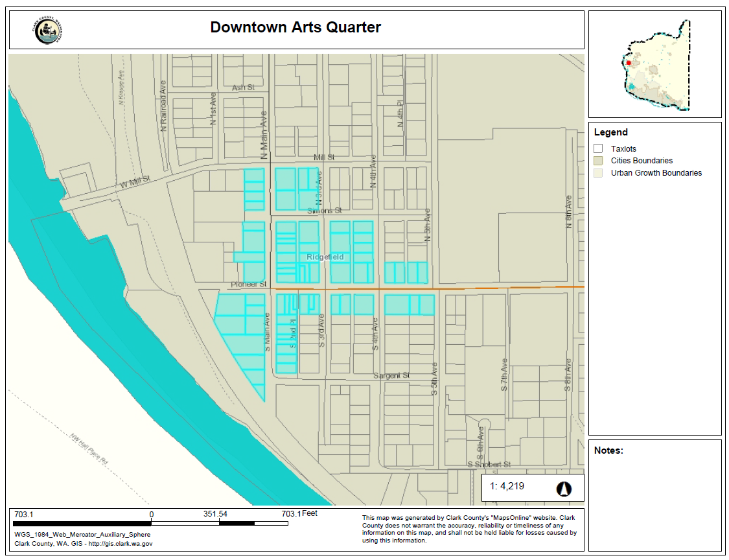Select the Urban Growth Boundaries legend swatch
Viewport: 729px width, 560px height.
(x=598, y=173)
